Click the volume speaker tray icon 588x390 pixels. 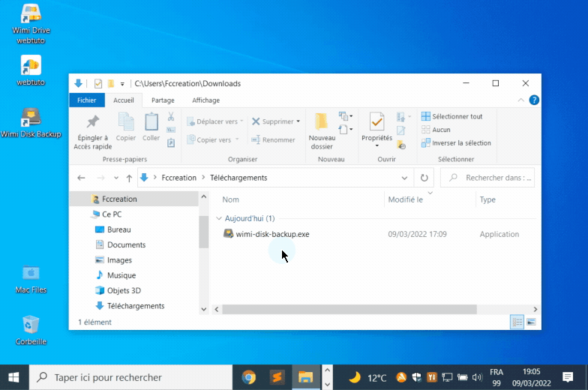477,377
